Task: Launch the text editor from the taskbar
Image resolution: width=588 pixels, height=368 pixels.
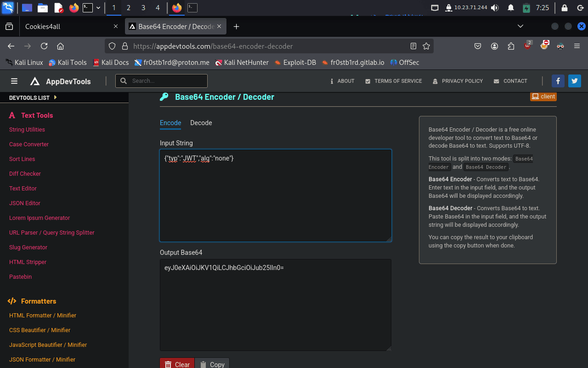Action: point(58,8)
